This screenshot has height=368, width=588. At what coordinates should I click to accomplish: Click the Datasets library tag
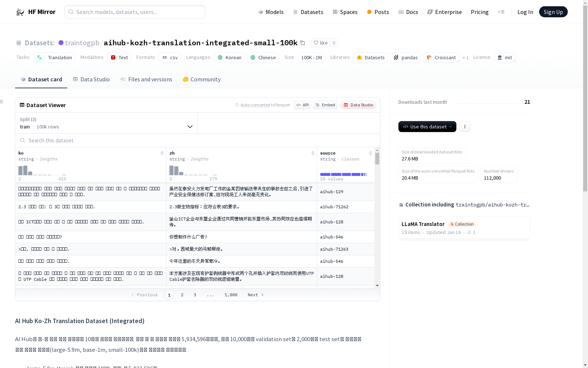pos(371,57)
